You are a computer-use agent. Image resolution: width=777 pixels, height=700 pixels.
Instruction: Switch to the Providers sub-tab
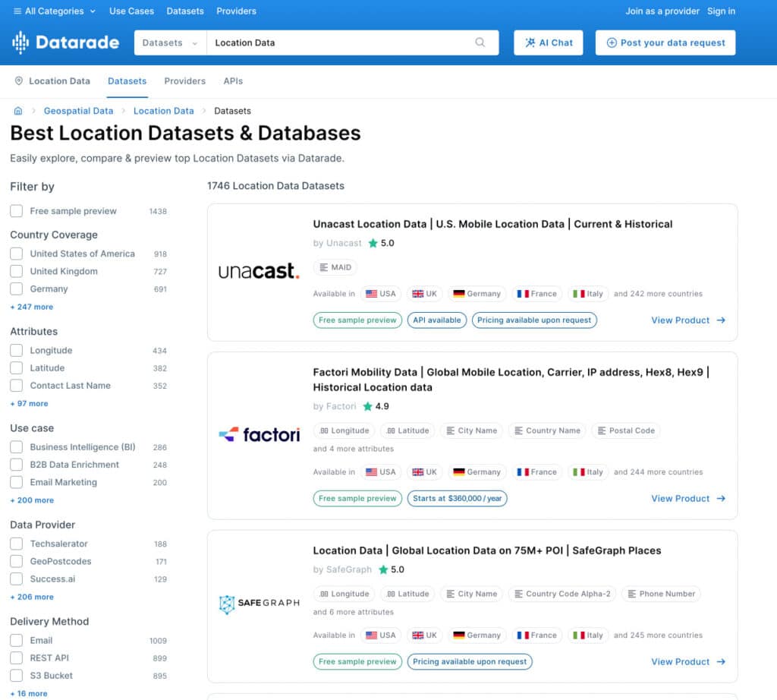coord(185,81)
